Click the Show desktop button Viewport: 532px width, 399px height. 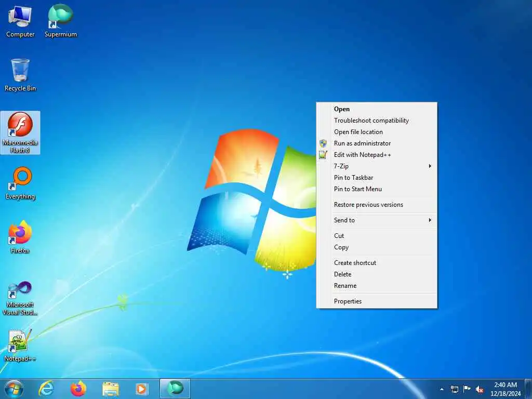click(x=528, y=389)
